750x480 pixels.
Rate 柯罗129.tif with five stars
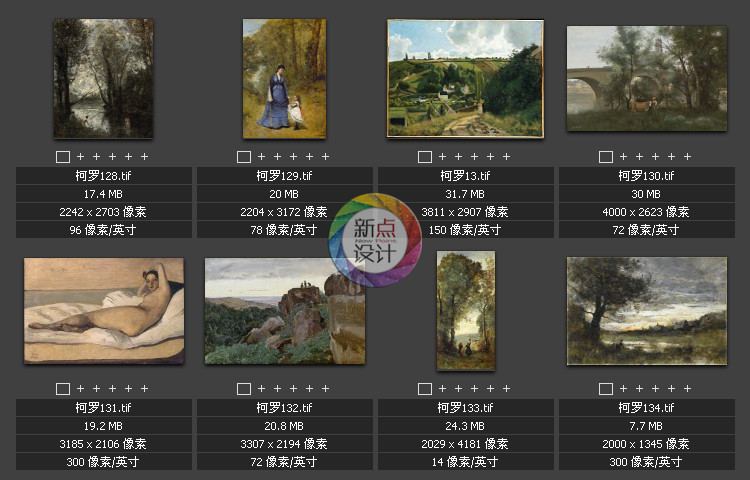326,156
